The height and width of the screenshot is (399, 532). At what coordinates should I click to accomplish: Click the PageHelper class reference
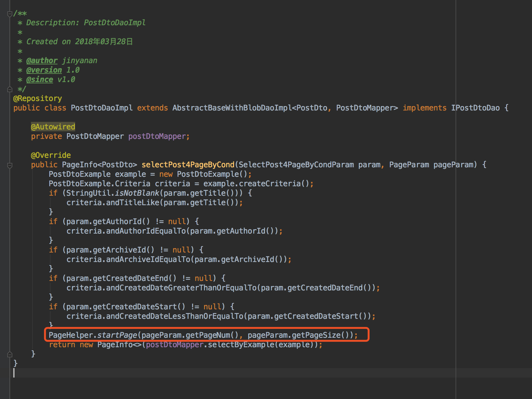71,335
